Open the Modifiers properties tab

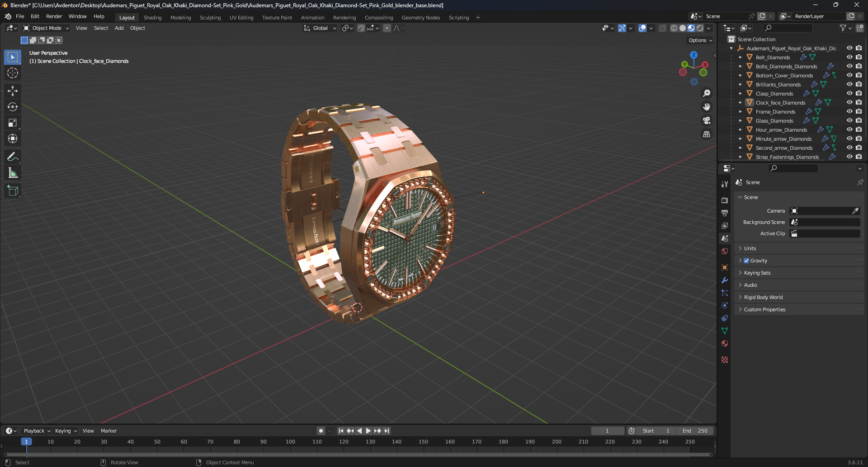point(725,280)
